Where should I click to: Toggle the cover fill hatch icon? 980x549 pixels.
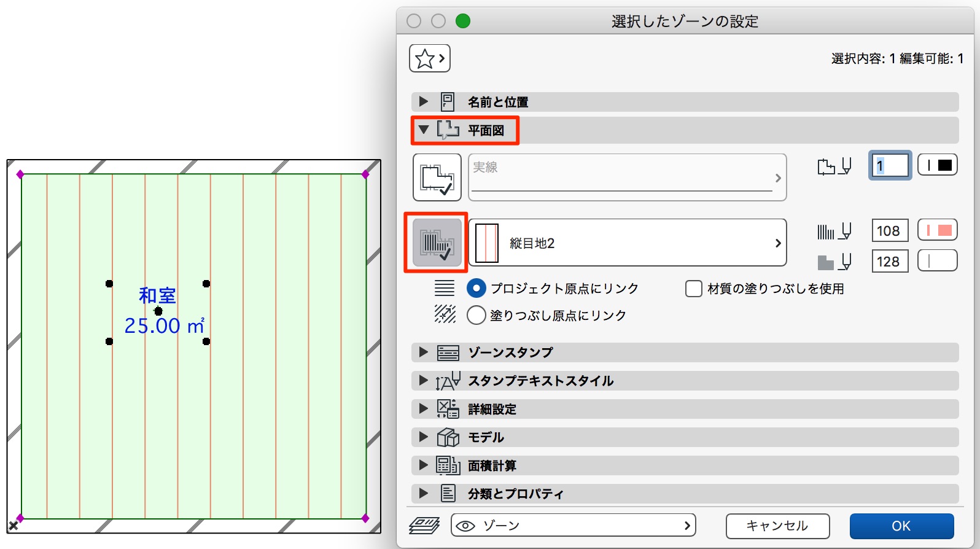point(437,243)
